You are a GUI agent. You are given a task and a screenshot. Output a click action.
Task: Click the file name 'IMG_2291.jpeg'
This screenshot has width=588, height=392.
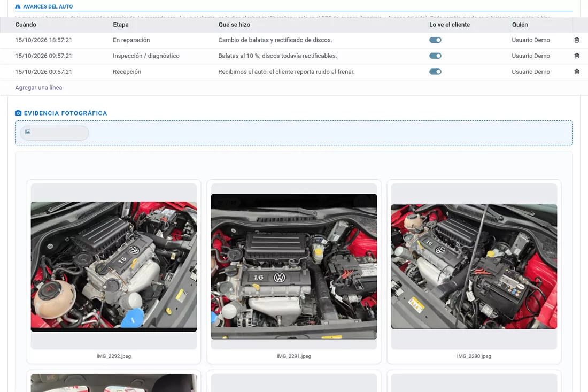(x=294, y=356)
